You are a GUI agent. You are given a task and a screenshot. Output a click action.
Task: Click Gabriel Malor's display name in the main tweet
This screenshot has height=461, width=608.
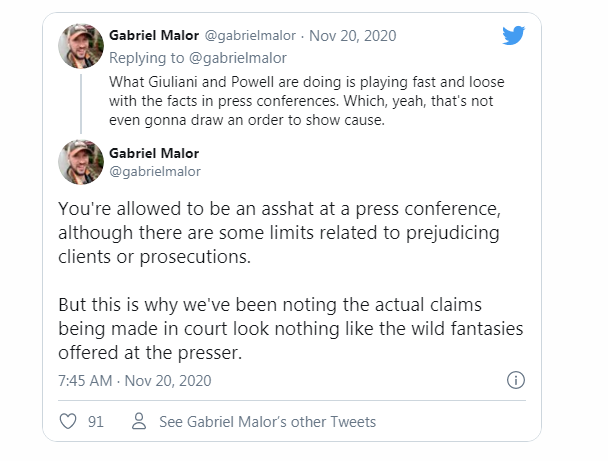[x=154, y=153]
